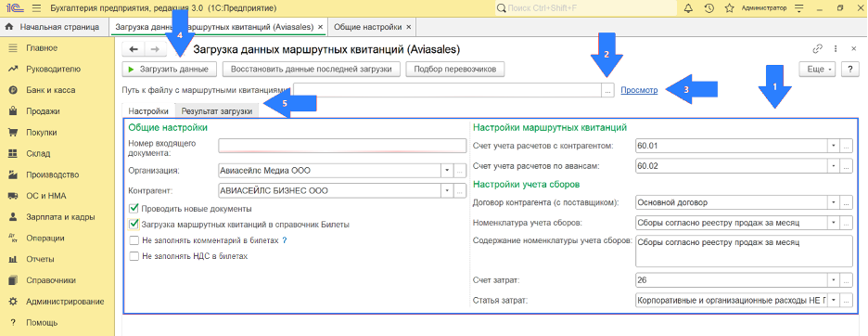Open the Еще dropdown menu
868x336 pixels.
click(x=817, y=70)
